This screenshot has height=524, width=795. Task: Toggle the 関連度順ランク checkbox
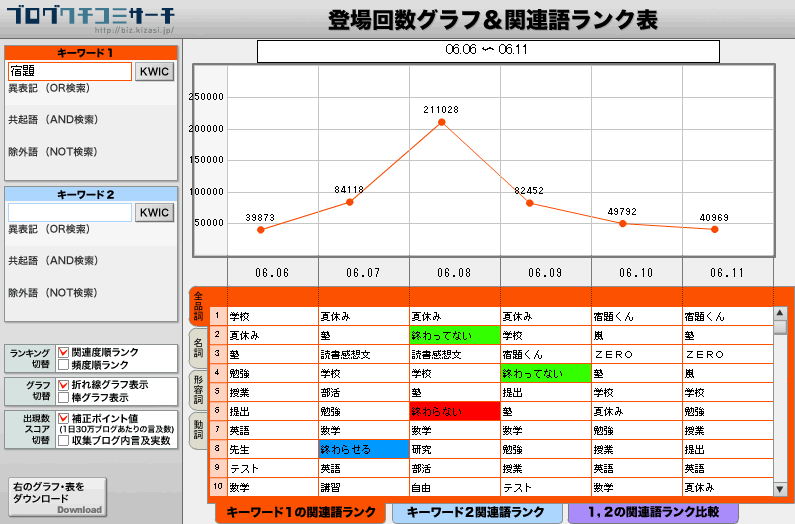point(64,353)
